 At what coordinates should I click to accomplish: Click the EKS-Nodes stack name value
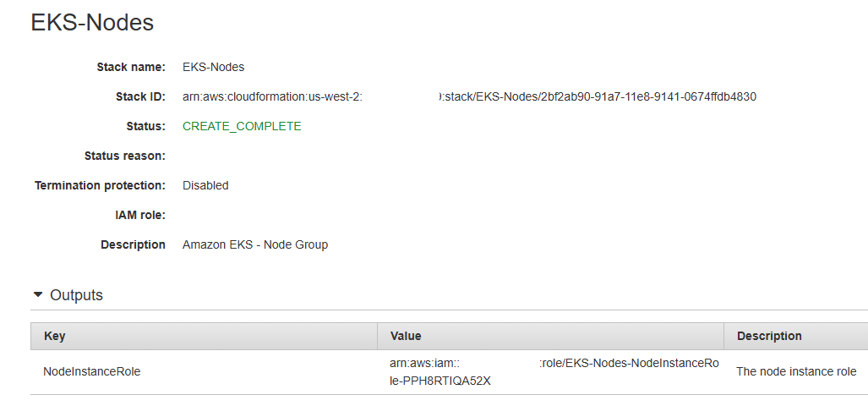(x=213, y=67)
